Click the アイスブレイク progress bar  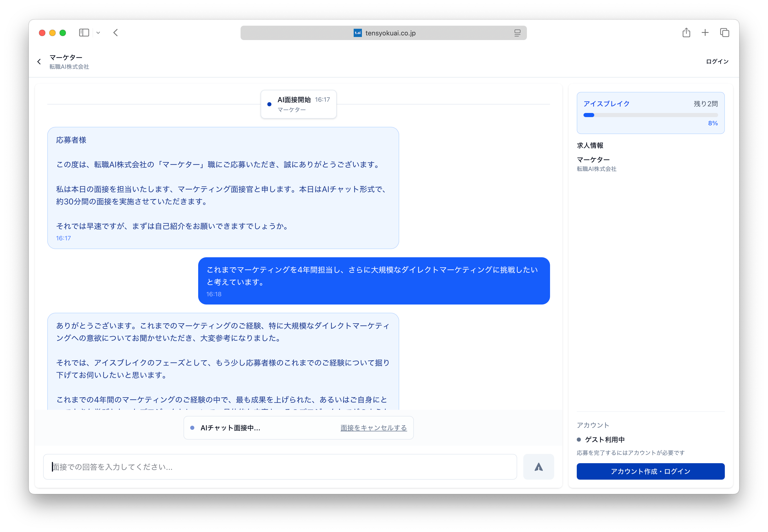[x=650, y=115]
